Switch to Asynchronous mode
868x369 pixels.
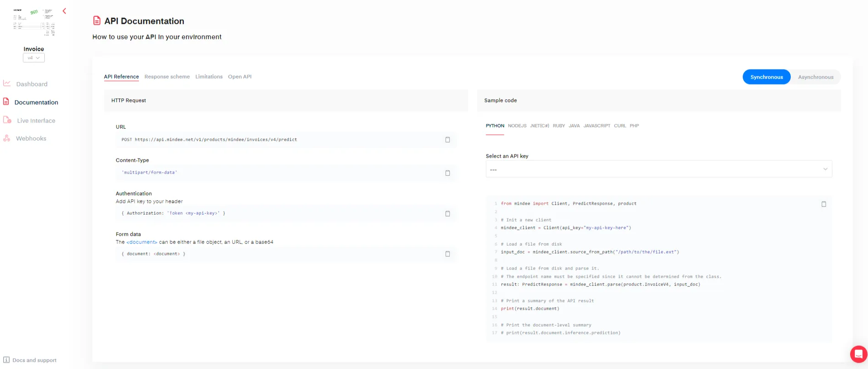point(815,77)
